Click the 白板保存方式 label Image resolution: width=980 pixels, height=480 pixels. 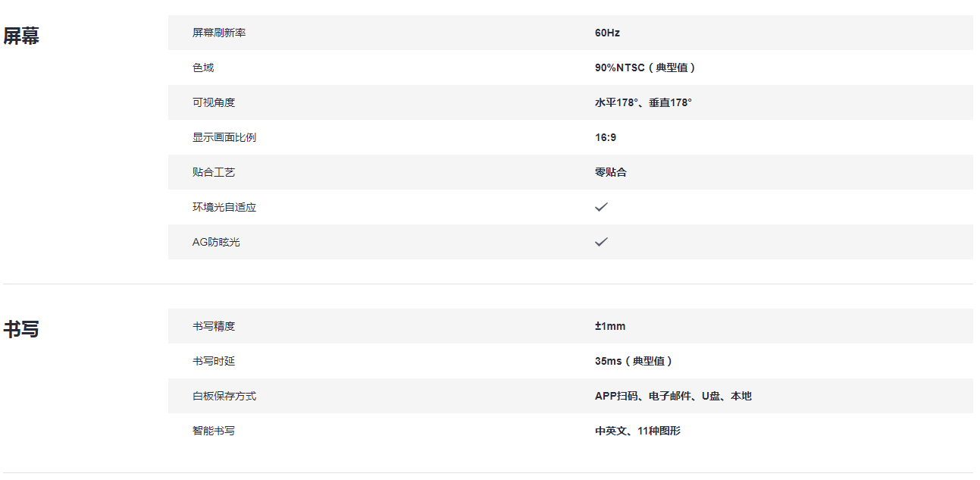pyautogui.click(x=224, y=396)
